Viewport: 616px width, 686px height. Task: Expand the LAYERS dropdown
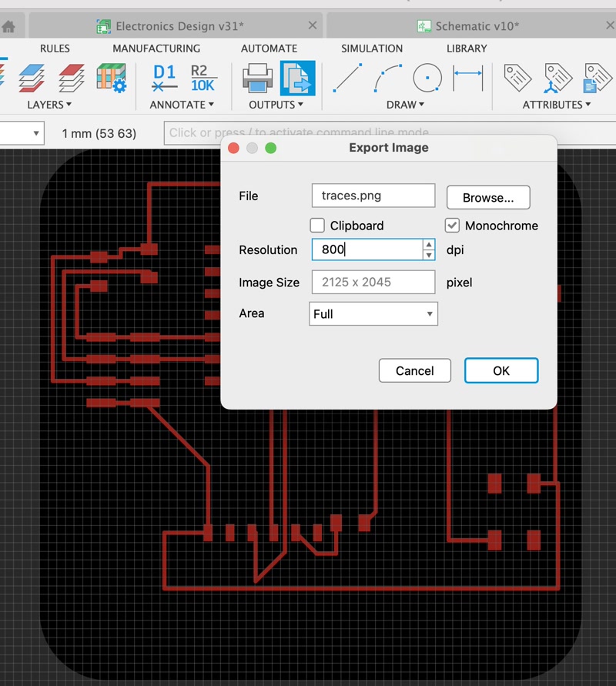coord(49,105)
